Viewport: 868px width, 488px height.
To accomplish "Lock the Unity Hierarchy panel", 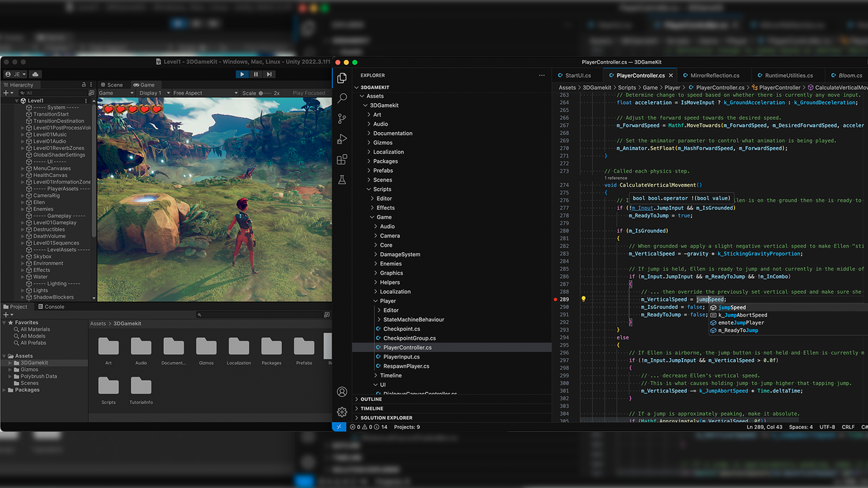I will pos(83,85).
